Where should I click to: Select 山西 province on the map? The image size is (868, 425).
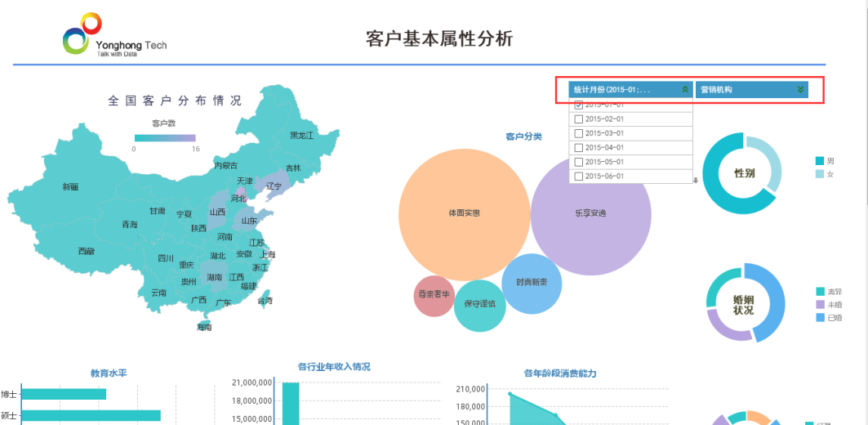tap(217, 212)
